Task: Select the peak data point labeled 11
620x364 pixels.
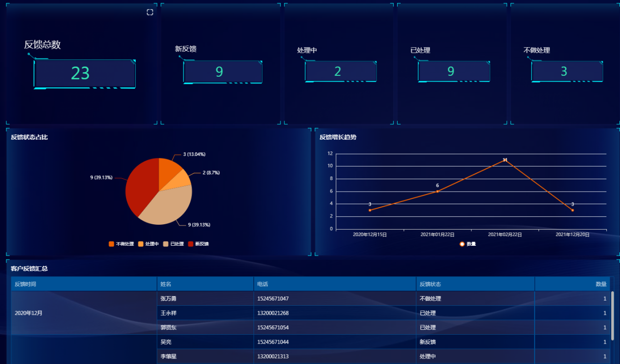Action: [x=505, y=160]
